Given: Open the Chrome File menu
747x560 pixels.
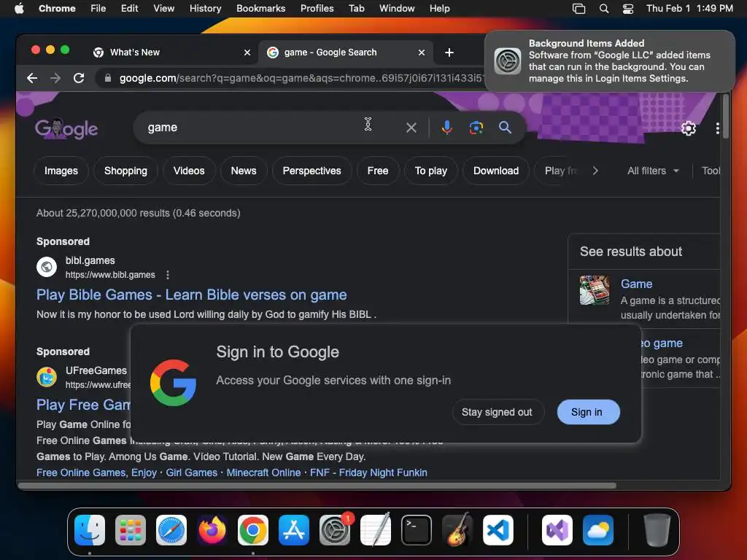Looking at the screenshot, I should coord(98,9).
